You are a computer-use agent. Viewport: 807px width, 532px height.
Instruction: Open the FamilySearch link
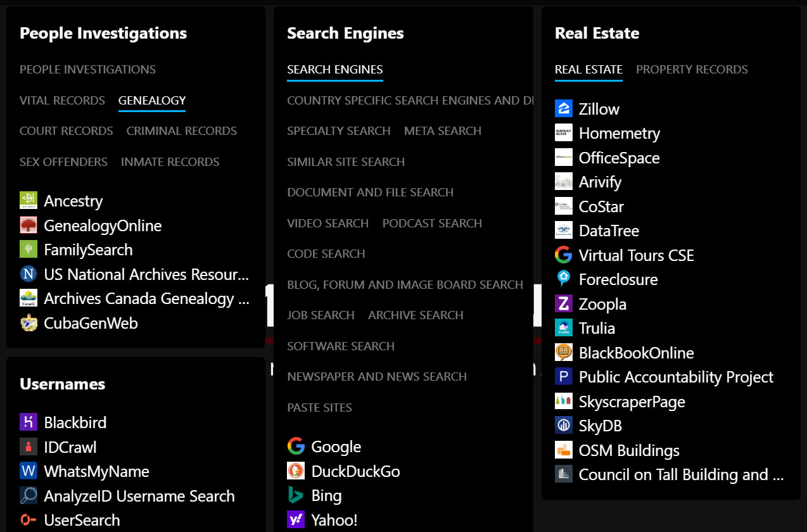(x=88, y=250)
